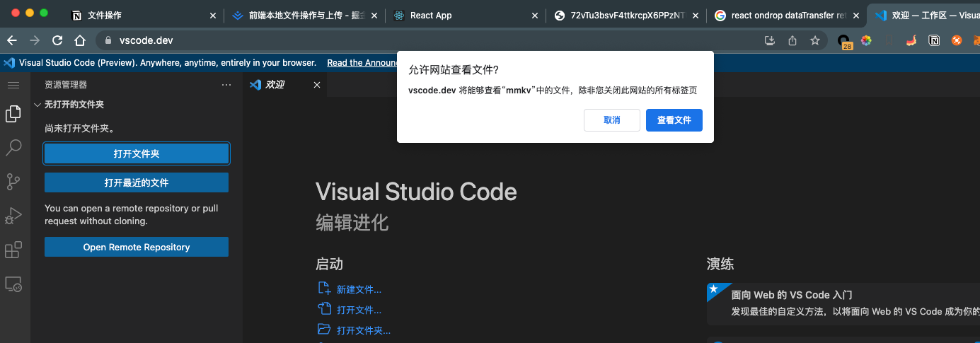Click the file icon beside 打开文件
Screen dimensions: 980x343
(324, 308)
